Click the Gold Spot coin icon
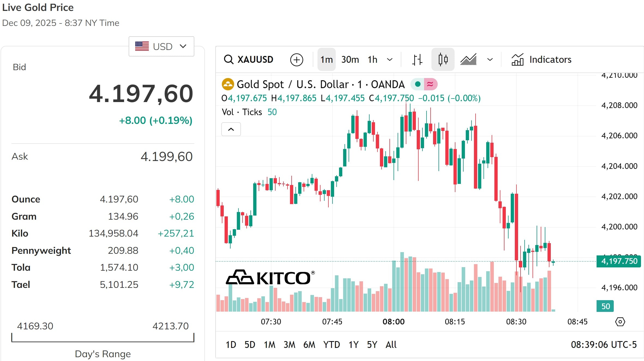This screenshot has width=644, height=361. pos(228,84)
